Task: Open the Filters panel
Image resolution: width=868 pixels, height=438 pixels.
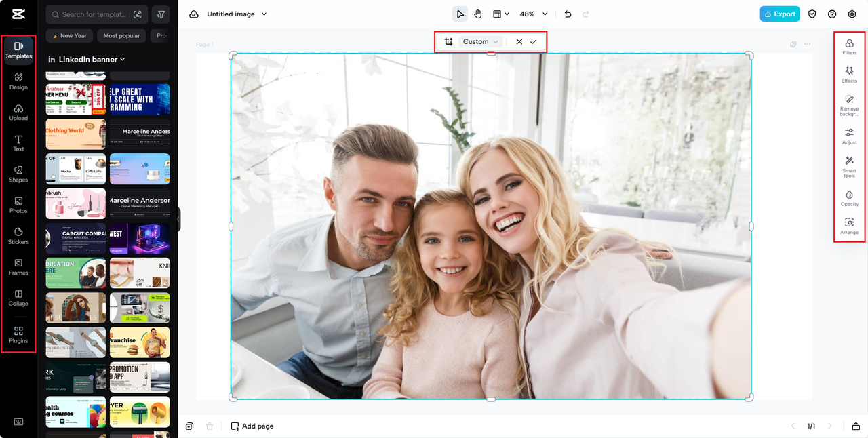Action: (x=849, y=46)
